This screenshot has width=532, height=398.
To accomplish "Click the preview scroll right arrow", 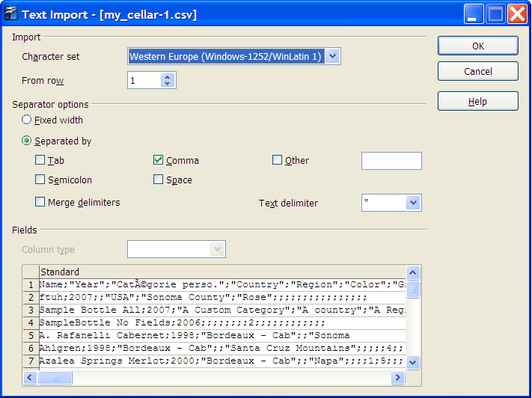I will [x=397, y=378].
